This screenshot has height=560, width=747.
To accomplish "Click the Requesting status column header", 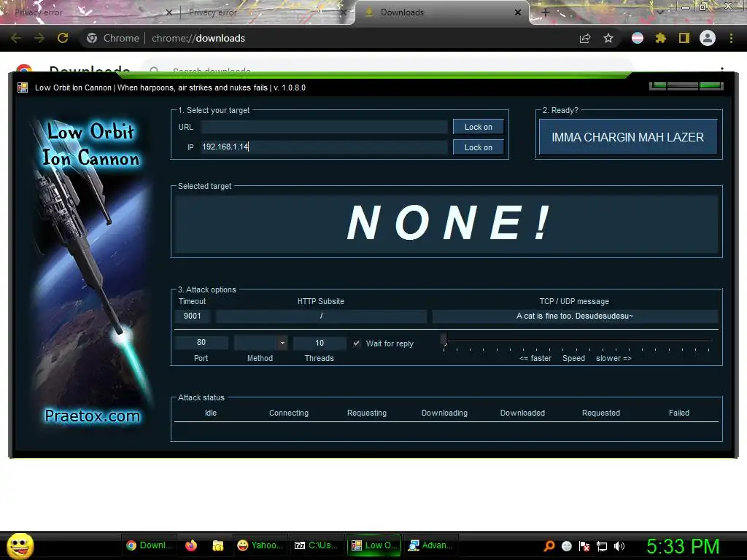I will click(367, 413).
